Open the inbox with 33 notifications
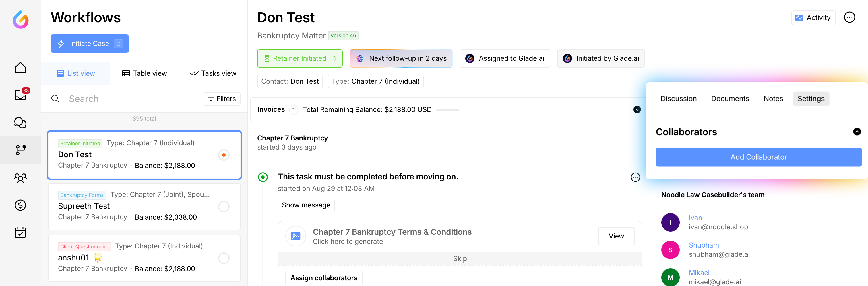868x286 pixels. (21, 95)
